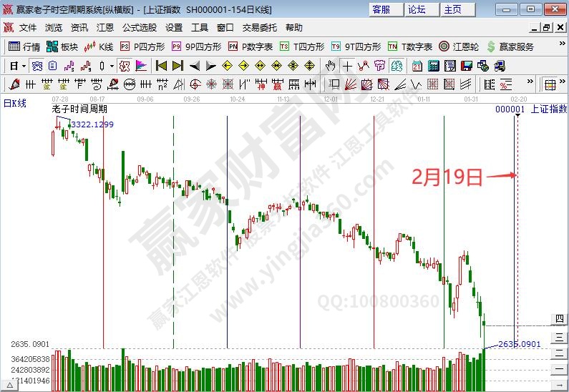Open the 交易委托 menu
Viewport: 569px width, 392px height.
point(260,28)
